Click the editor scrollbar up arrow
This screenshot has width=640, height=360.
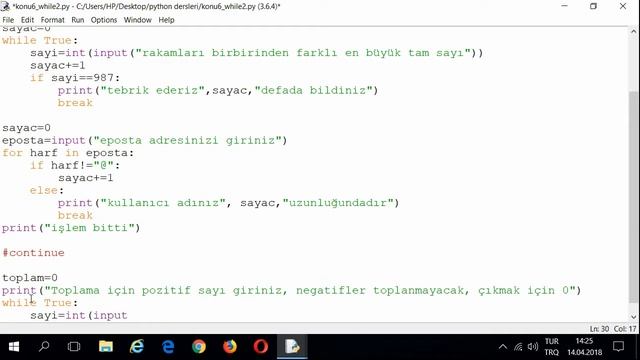633,31
